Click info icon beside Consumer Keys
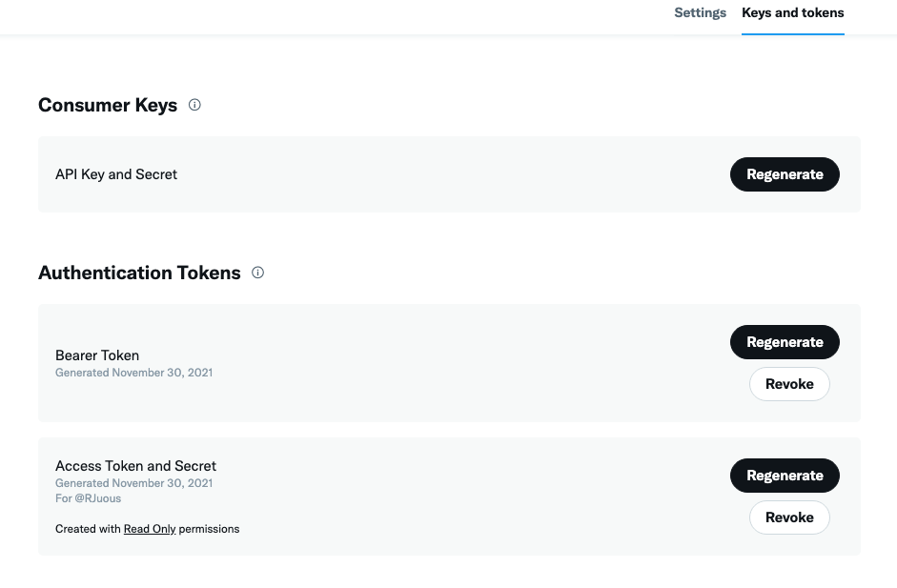The height and width of the screenshot is (588, 897). [194, 105]
